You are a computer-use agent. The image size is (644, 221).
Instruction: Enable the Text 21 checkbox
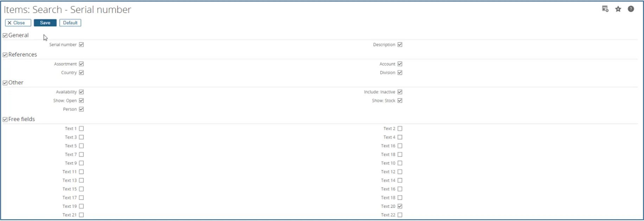81,215
